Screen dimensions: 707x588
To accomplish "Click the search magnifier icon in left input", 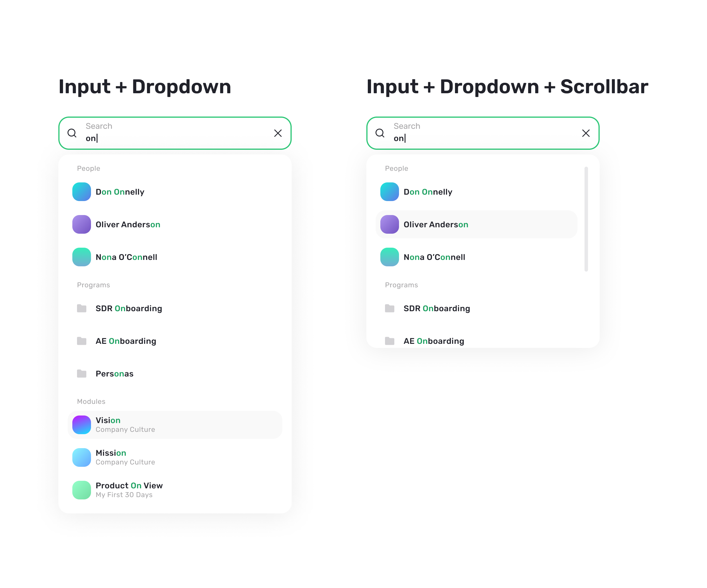I will (x=72, y=133).
